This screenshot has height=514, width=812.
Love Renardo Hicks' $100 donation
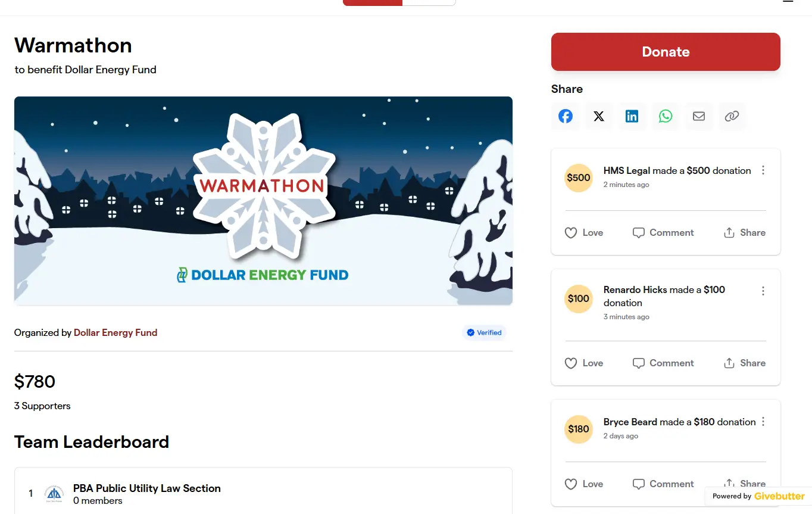click(584, 363)
